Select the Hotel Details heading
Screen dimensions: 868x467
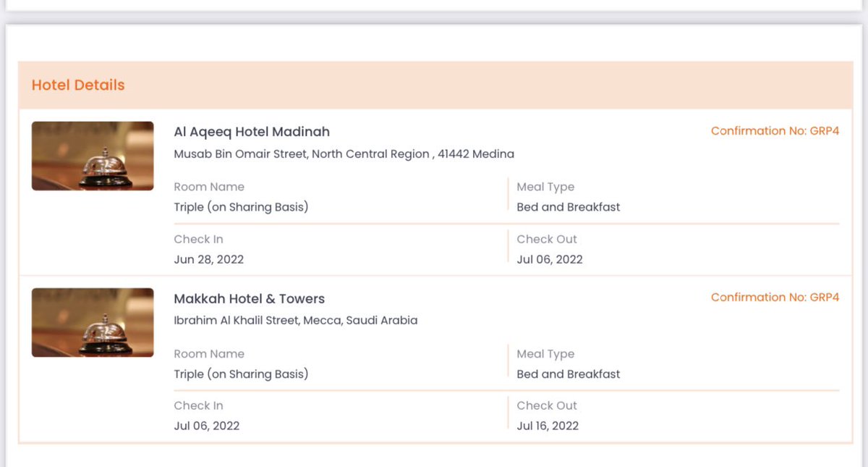(78, 85)
